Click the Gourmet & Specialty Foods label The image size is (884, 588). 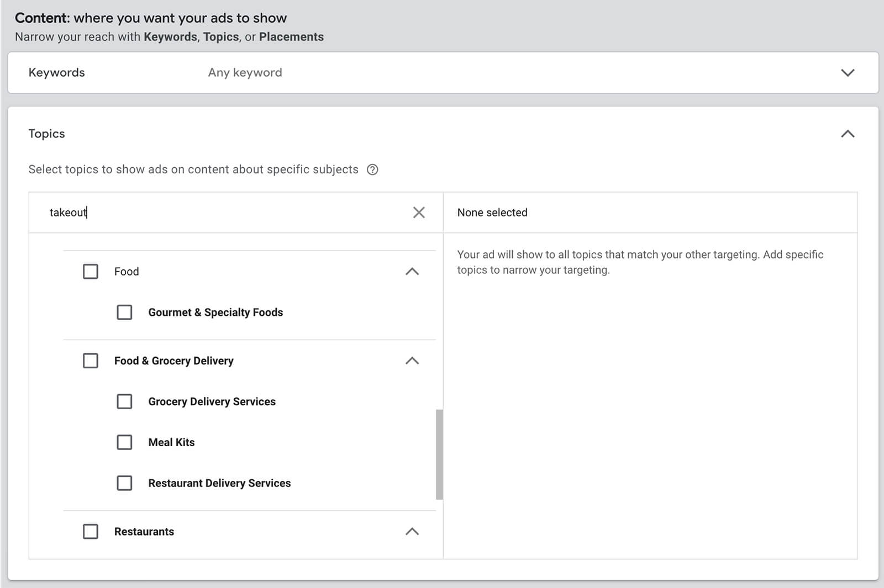215,312
